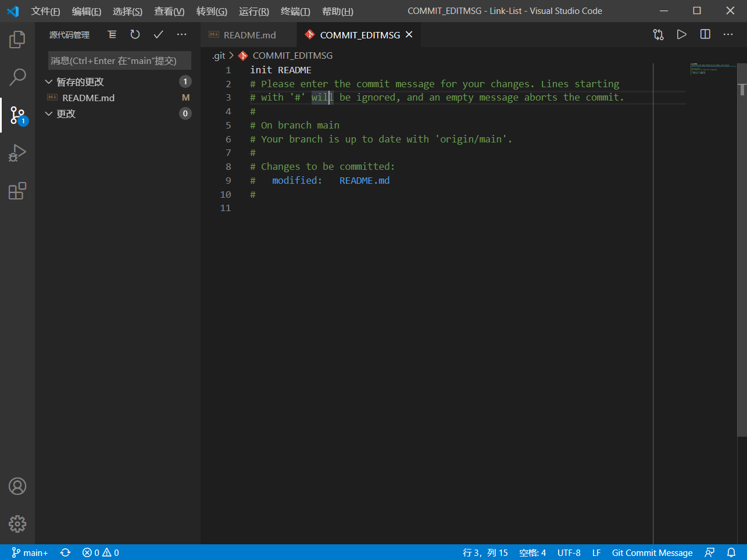Viewport: 747px width, 560px height.
Task: Change indentation via 空格: 4
Action: click(532, 552)
